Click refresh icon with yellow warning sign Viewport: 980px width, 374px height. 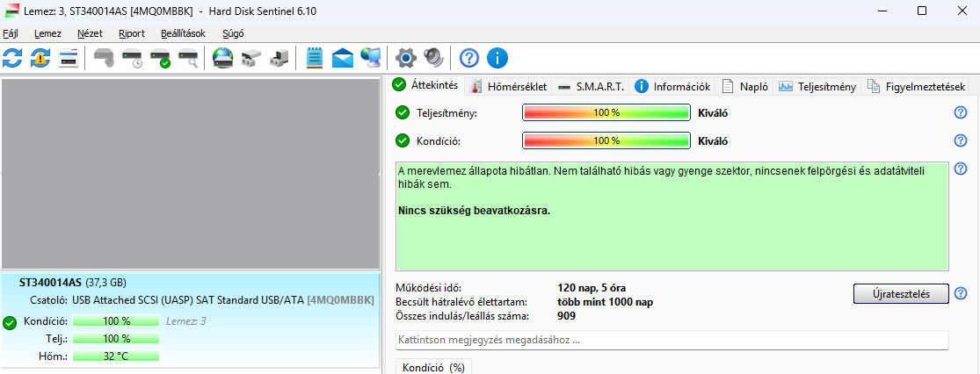tap(40, 58)
